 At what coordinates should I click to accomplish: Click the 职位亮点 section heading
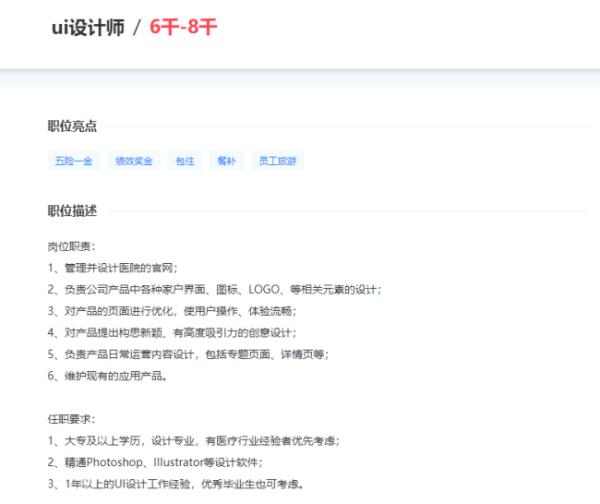coord(72,126)
